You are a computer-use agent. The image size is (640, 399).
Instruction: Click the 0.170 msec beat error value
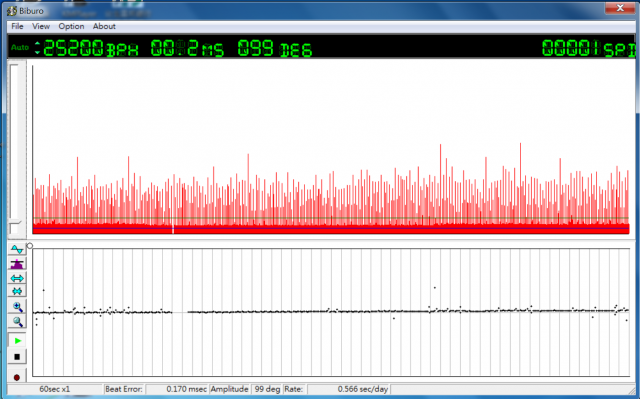186,389
